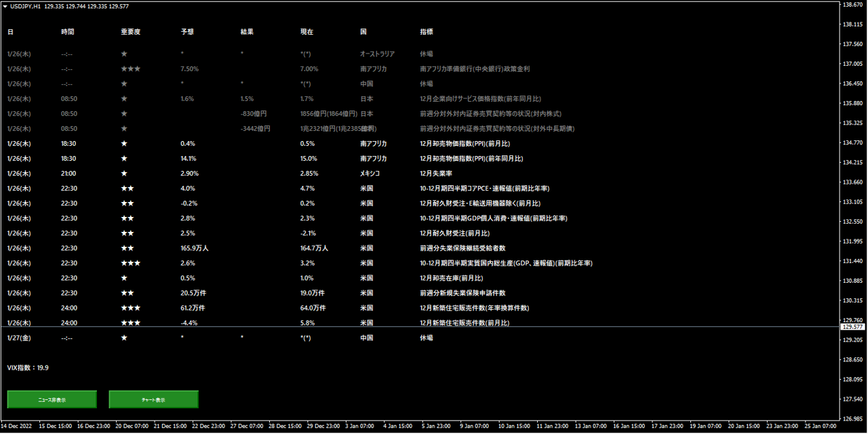Click two-star rating of 新規失業保険申請件数 row
The image size is (868, 434).
point(127,293)
